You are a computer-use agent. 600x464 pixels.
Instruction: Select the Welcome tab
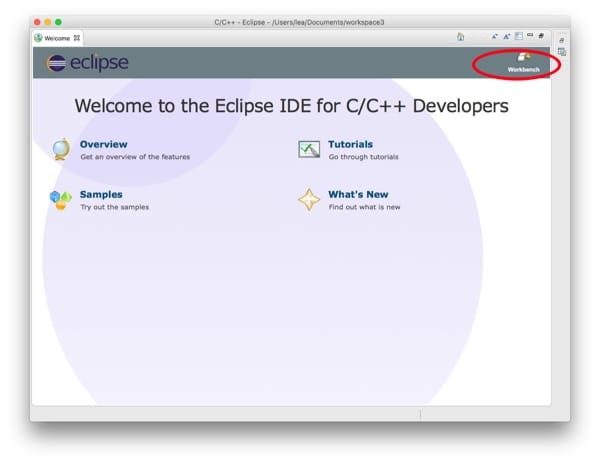57,38
